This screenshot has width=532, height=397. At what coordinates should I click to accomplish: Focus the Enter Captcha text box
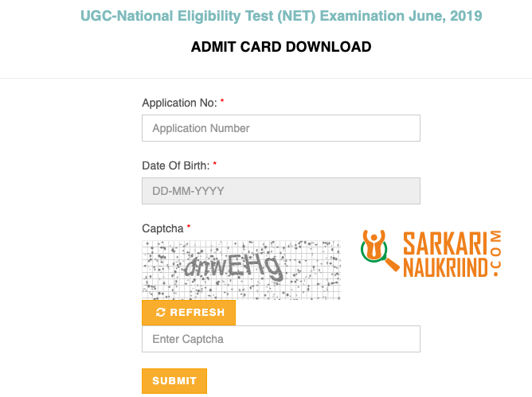[x=281, y=339]
